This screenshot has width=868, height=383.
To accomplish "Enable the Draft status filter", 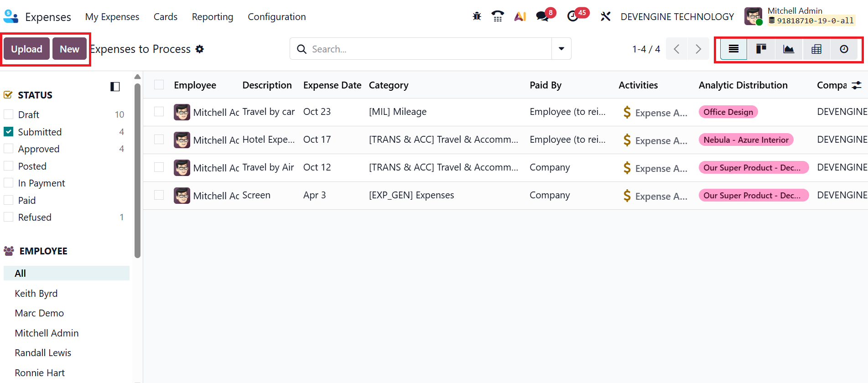I will click(x=9, y=114).
